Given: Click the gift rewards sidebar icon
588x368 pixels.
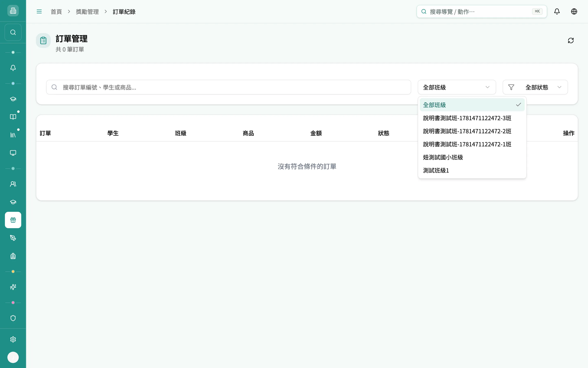Looking at the screenshot, I should [x=13, y=220].
